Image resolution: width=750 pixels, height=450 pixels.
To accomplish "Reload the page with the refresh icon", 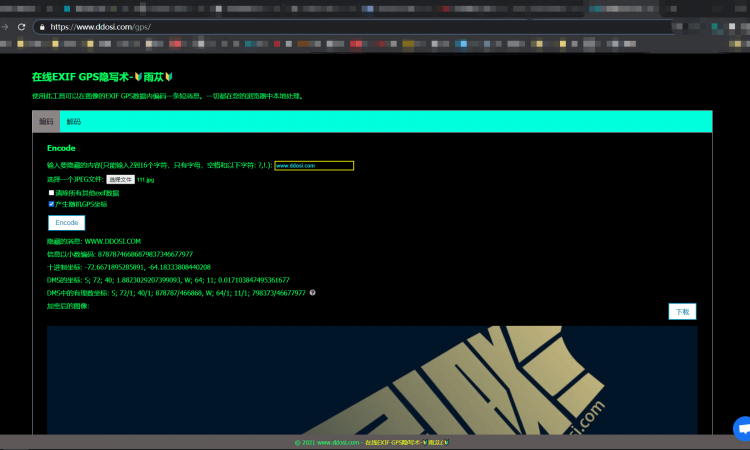I will coord(22,27).
